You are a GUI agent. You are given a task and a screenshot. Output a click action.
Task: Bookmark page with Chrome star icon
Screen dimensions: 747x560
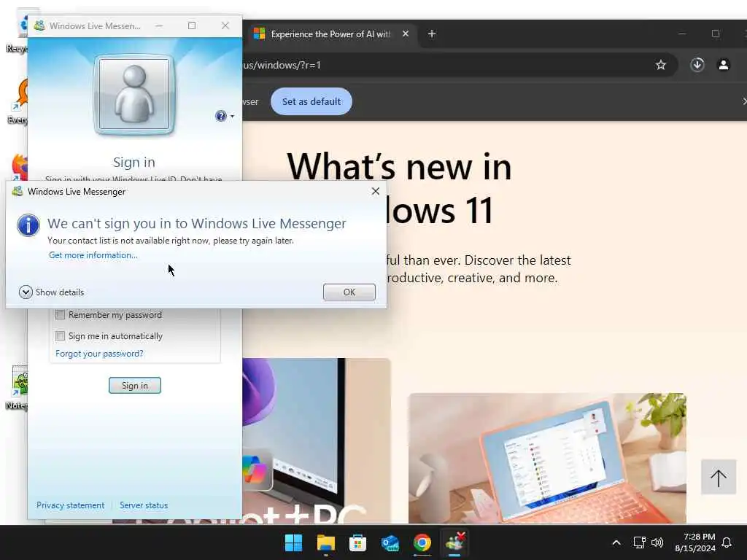(x=661, y=65)
